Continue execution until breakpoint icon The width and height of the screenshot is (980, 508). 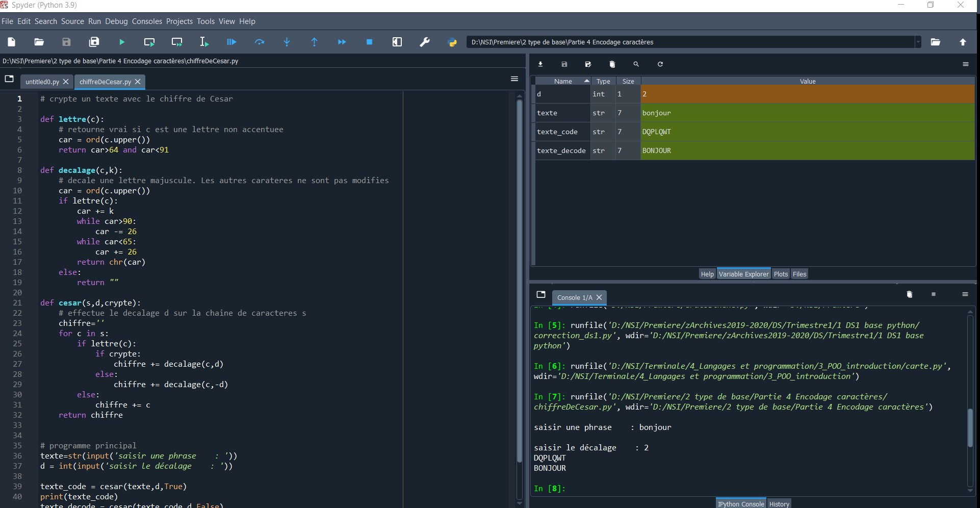(342, 42)
